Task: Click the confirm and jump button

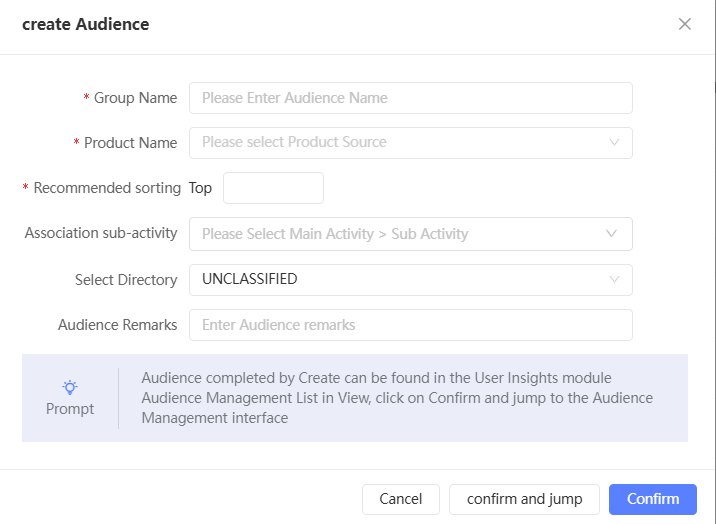Action: coord(524,499)
